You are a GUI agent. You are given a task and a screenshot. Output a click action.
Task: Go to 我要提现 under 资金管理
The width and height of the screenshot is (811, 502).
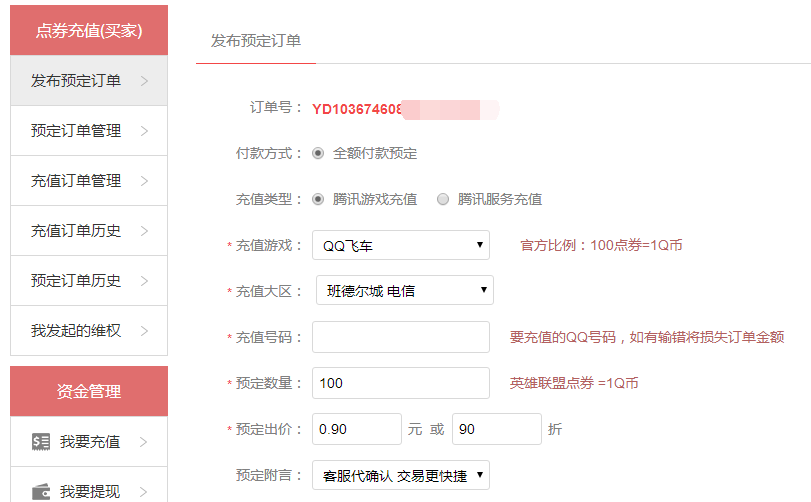(x=89, y=485)
